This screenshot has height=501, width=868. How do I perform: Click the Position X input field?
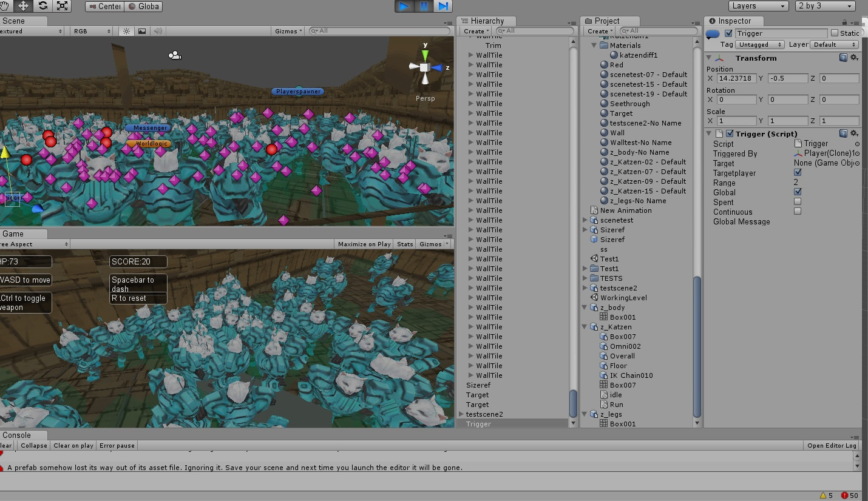point(736,78)
